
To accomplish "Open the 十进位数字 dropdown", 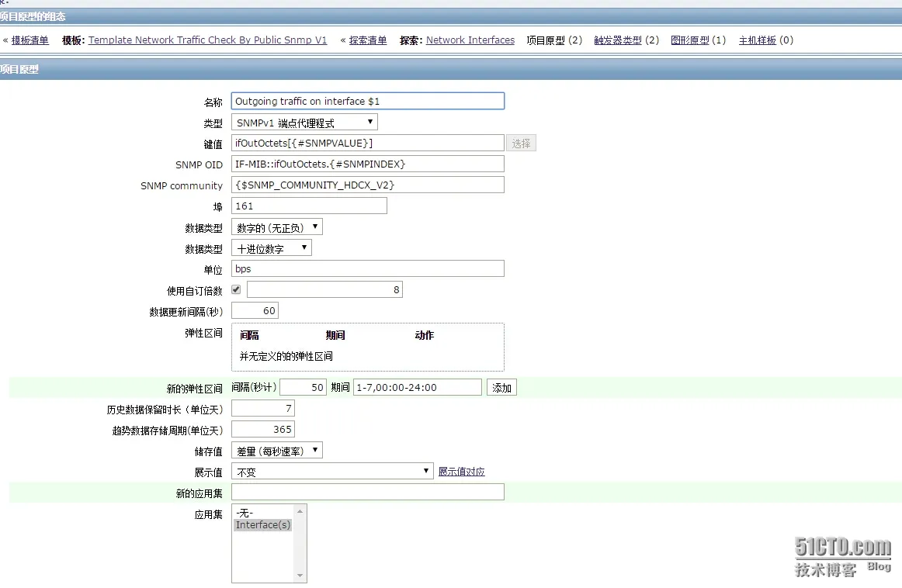I will [x=272, y=248].
